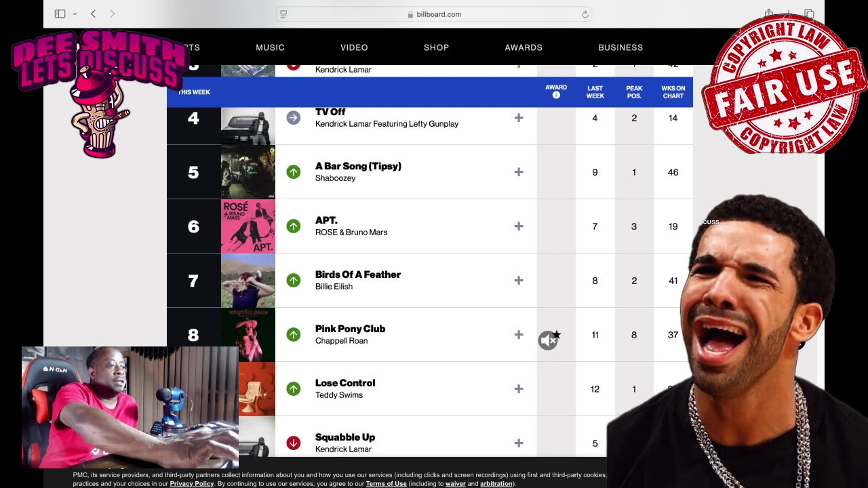Click the falling arrow icon for Squabble Up
Screen dimensions: 868x488
tap(293, 443)
